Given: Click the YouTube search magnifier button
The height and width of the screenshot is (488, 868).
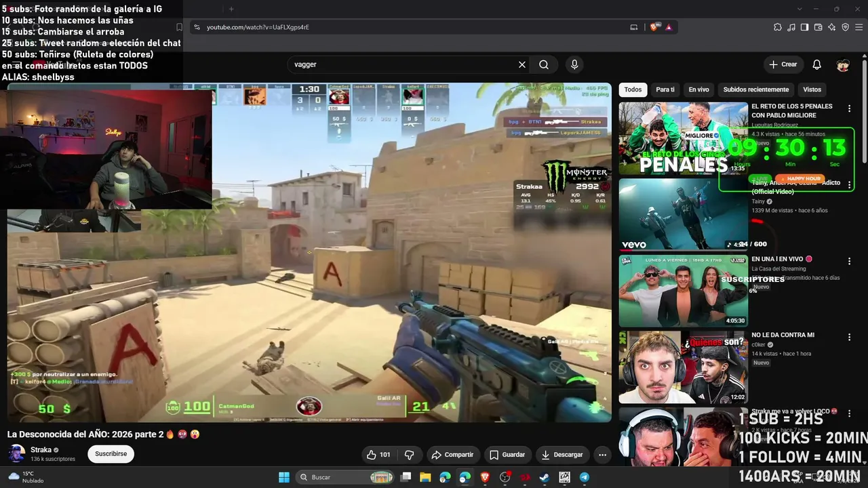Looking at the screenshot, I should pyautogui.click(x=544, y=64).
